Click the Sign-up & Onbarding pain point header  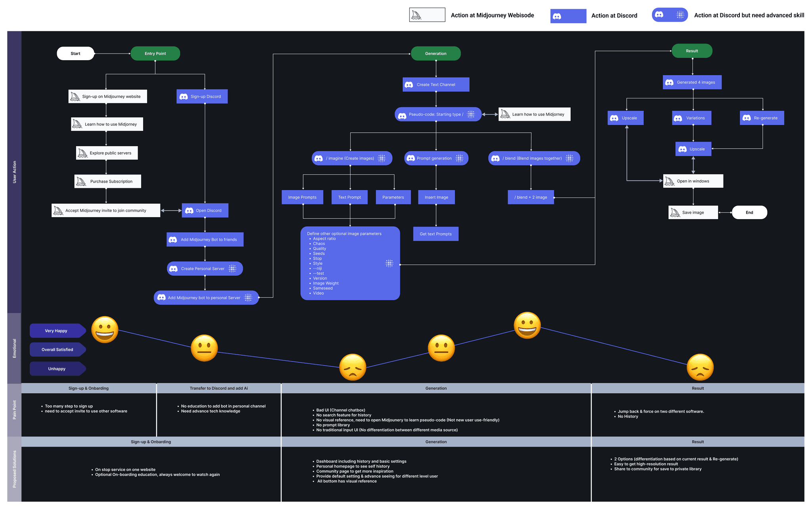point(88,388)
